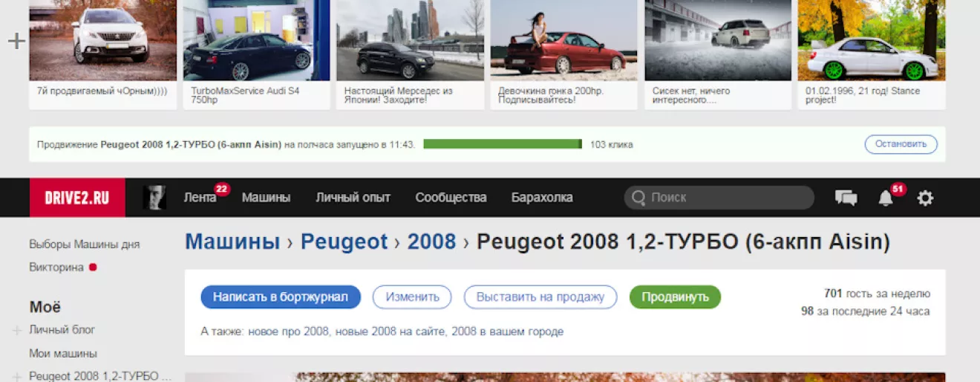Open notifications bell icon
Image resolution: width=980 pixels, height=382 pixels.
tap(885, 198)
